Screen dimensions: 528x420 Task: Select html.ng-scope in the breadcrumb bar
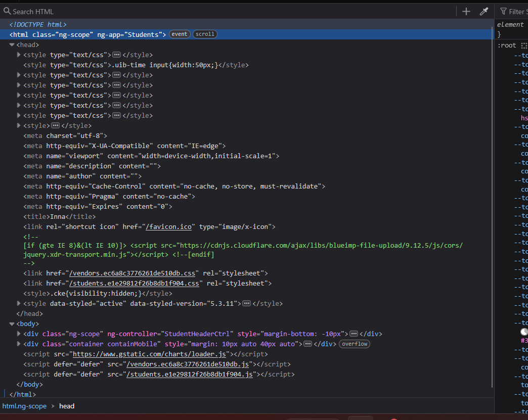coord(24,406)
